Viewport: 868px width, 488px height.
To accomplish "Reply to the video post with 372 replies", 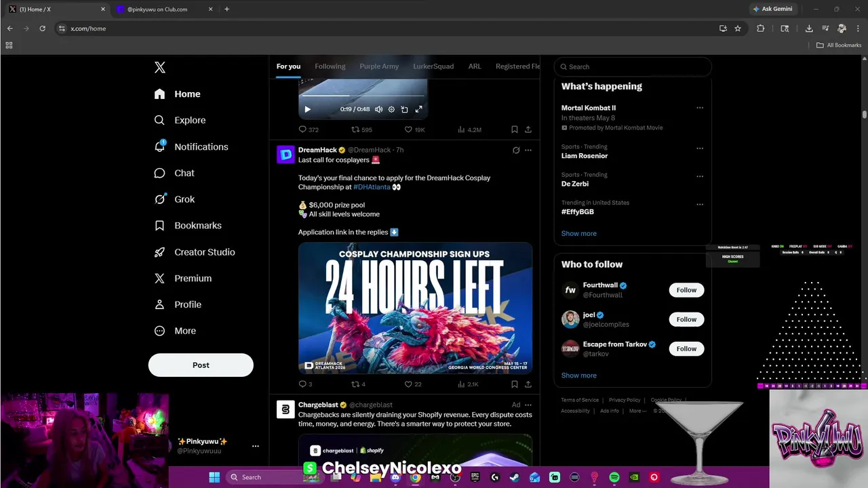I will pyautogui.click(x=309, y=129).
